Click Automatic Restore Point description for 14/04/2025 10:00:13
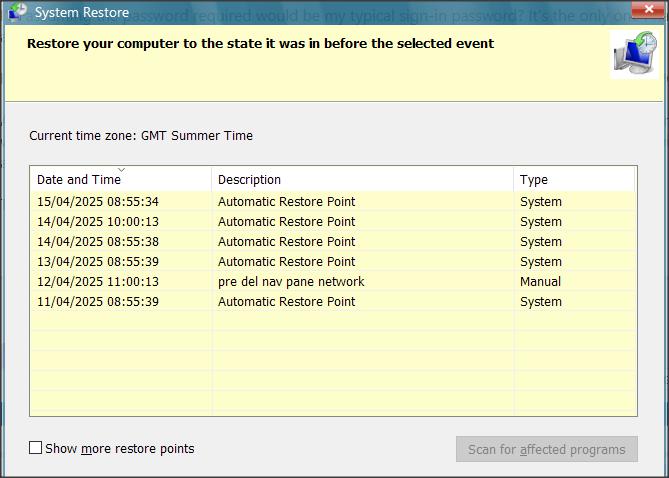669x478 pixels. pos(286,222)
